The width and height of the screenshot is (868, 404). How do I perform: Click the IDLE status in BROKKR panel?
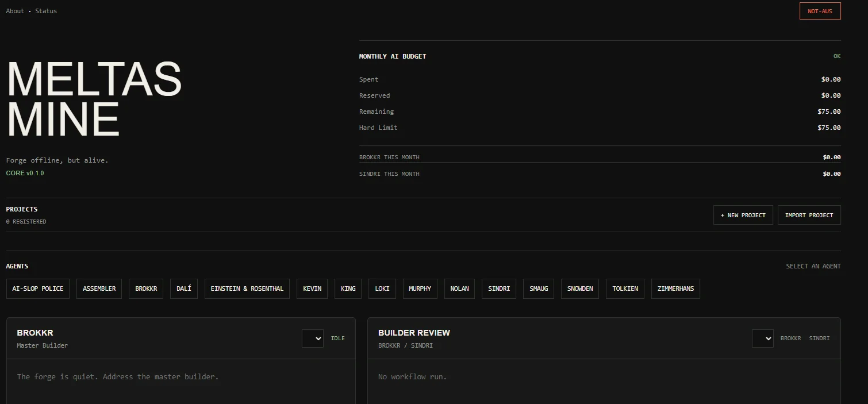(338, 338)
